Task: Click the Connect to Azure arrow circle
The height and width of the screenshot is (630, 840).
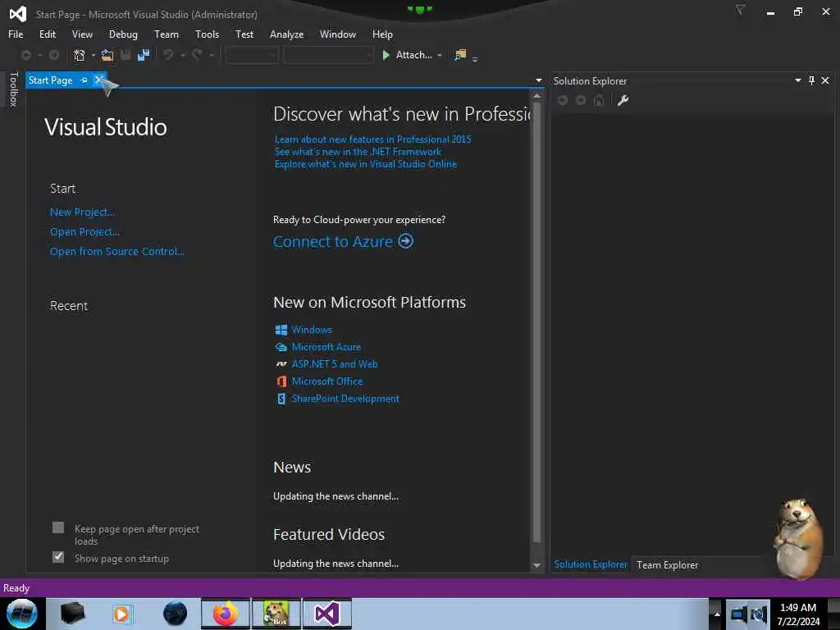Action: pyautogui.click(x=405, y=241)
